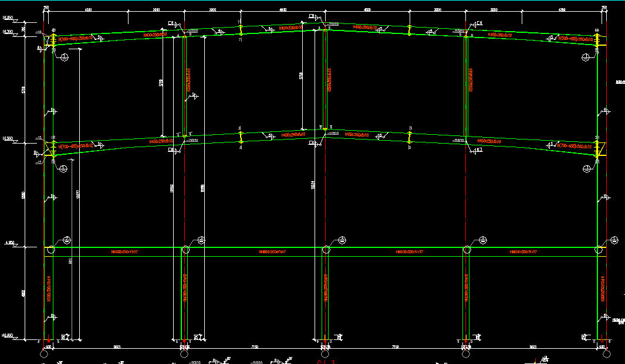Select the rightmost HN600 floor beam label

click(x=523, y=251)
